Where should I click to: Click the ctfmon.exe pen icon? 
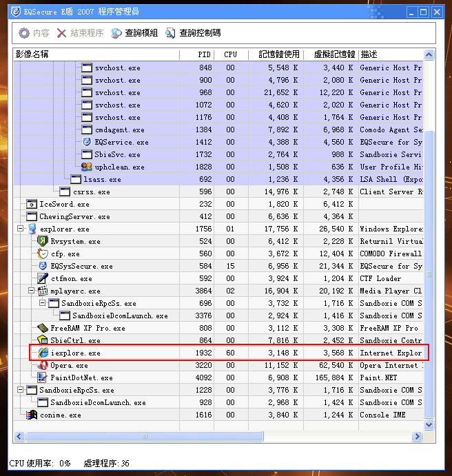[43, 278]
